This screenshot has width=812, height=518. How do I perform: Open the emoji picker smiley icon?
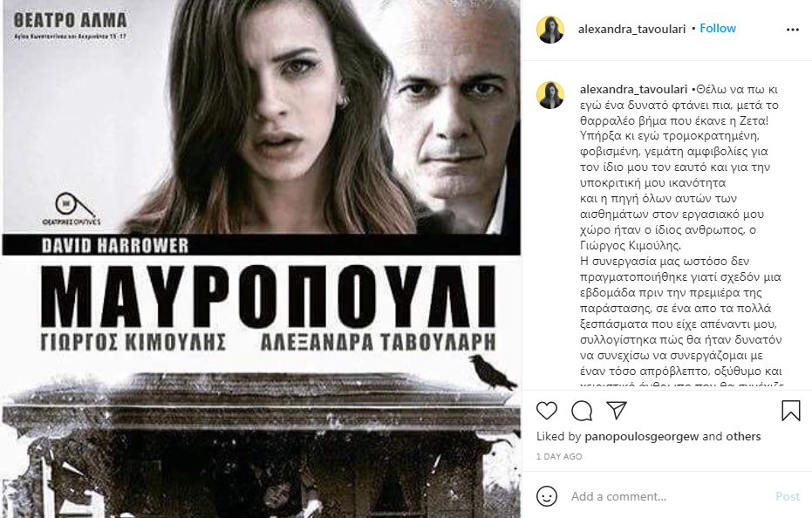tap(547, 496)
